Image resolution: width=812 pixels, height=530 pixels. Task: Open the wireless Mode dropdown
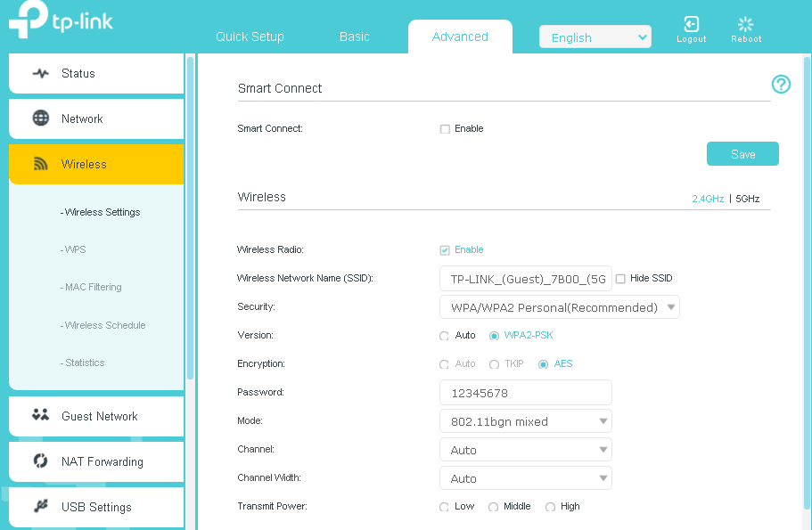pyautogui.click(x=525, y=421)
